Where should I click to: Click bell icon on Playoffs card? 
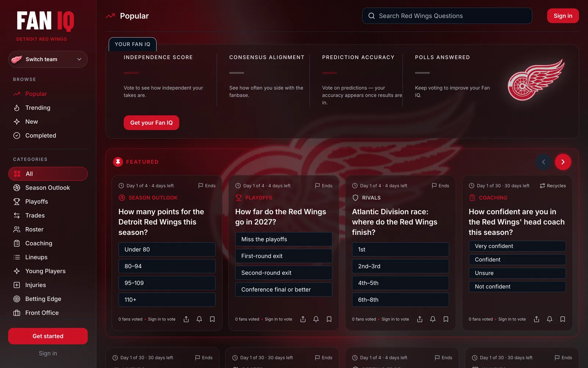(x=316, y=319)
